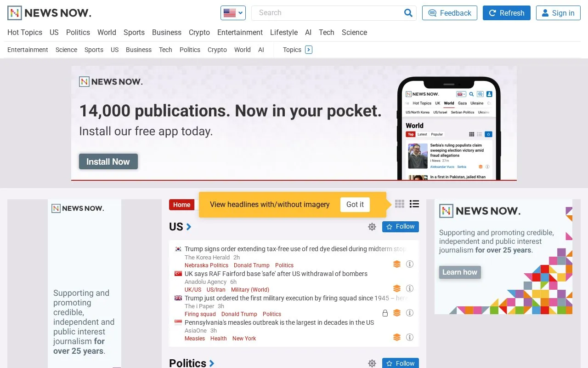Click info icon on AsiaOne story
The height and width of the screenshot is (368, 588).
(410, 337)
